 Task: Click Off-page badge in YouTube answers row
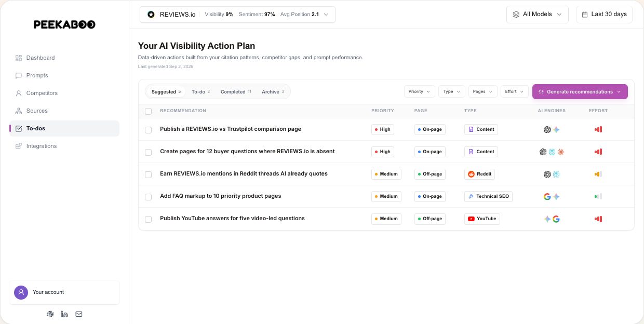[x=430, y=219]
